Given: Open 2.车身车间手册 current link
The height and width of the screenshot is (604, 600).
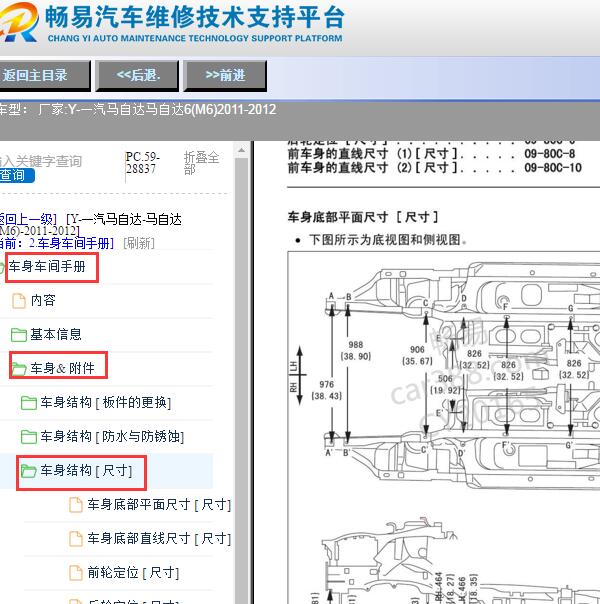Looking at the screenshot, I should tap(72, 243).
